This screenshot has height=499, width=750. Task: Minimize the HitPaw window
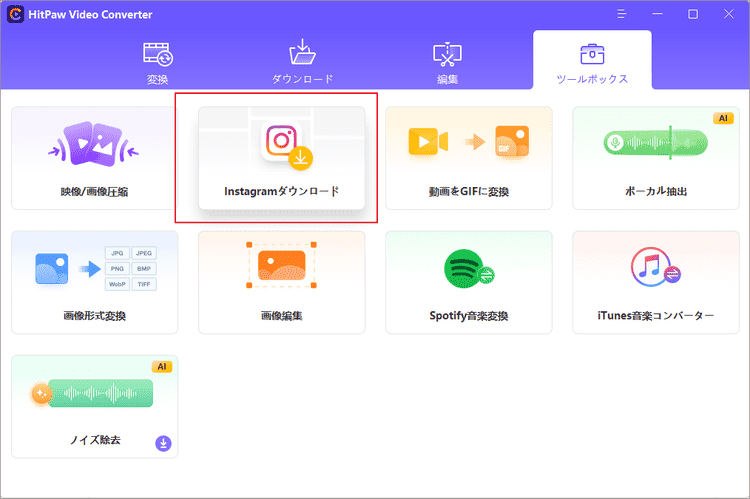click(657, 14)
